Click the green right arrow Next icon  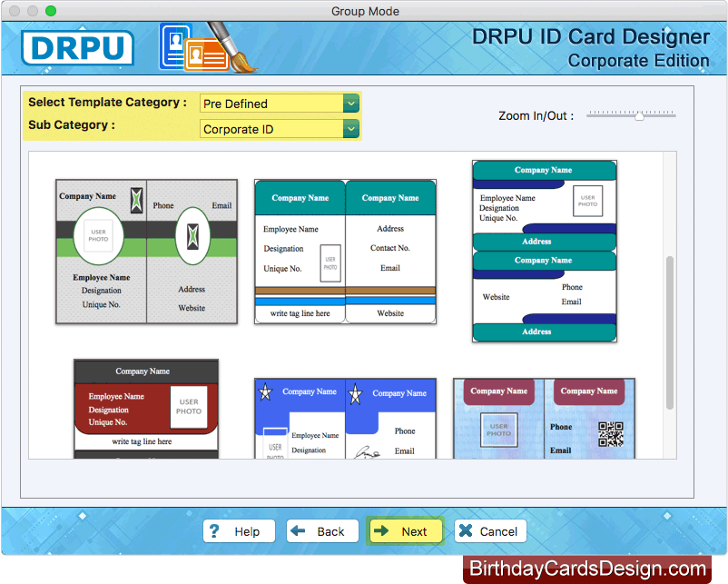click(x=381, y=530)
